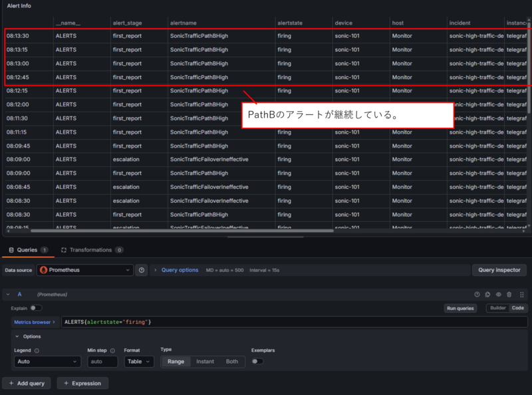Image resolution: width=532 pixels, height=395 pixels.
Task: Select the Instant query type
Action: pyautogui.click(x=205, y=362)
